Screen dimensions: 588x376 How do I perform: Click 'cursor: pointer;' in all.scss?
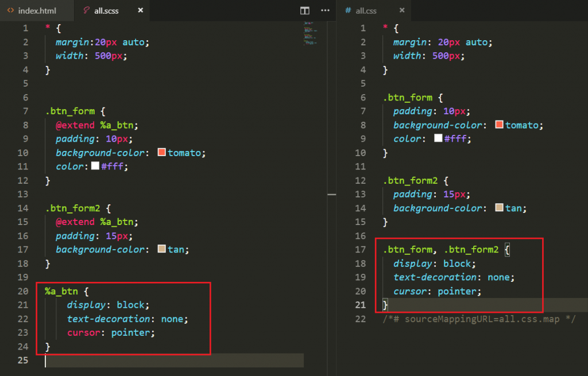tap(111, 332)
